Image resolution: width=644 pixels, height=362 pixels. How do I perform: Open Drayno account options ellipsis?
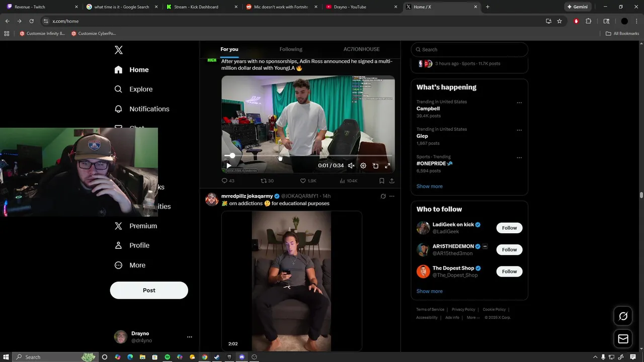189,337
